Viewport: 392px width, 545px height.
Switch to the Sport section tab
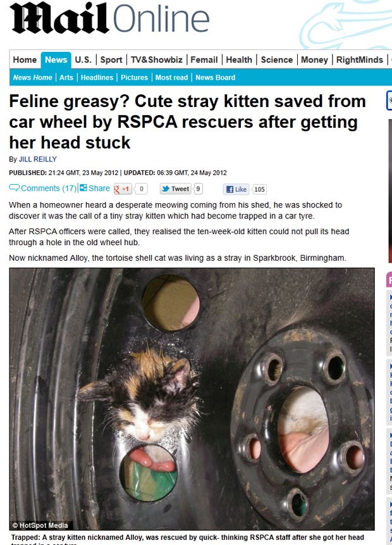tap(111, 60)
